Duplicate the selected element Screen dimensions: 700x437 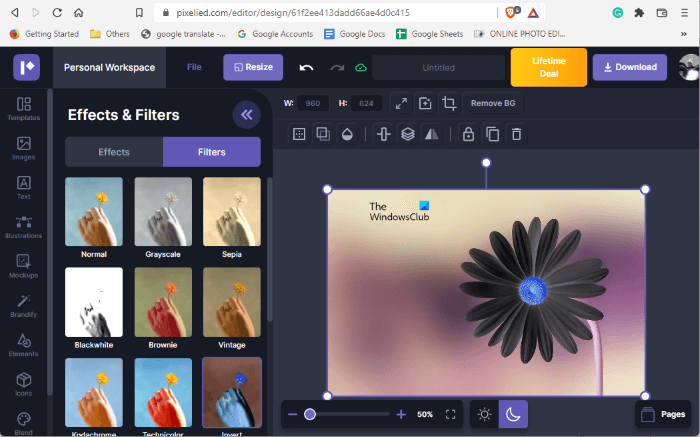pos(492,134)
